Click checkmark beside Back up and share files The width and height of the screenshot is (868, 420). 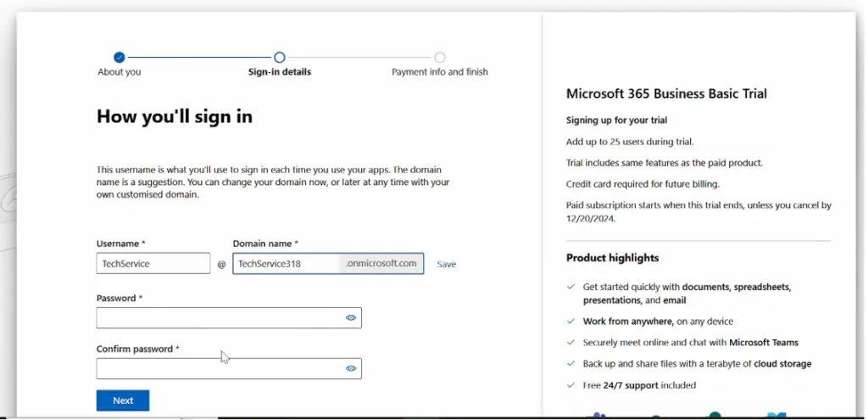[570, 364]
